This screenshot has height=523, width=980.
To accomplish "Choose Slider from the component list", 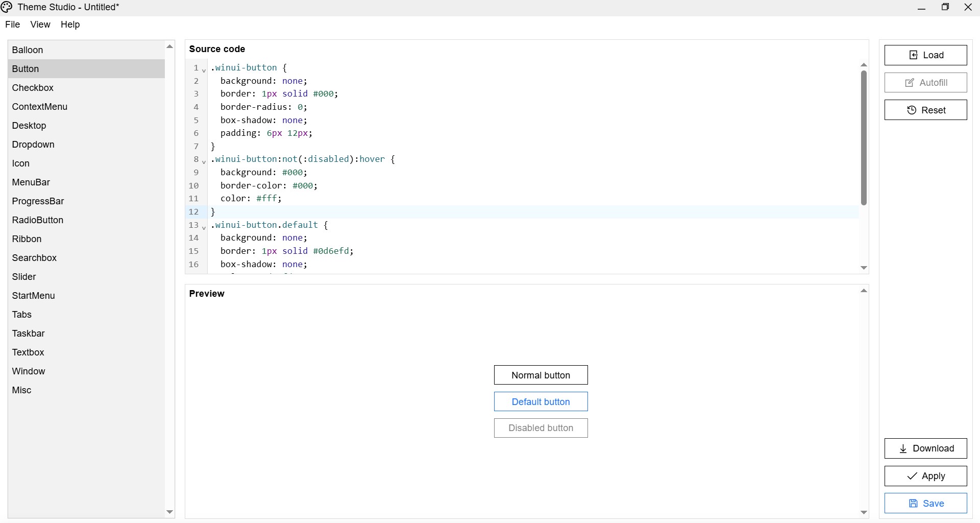I will (24, 277).
